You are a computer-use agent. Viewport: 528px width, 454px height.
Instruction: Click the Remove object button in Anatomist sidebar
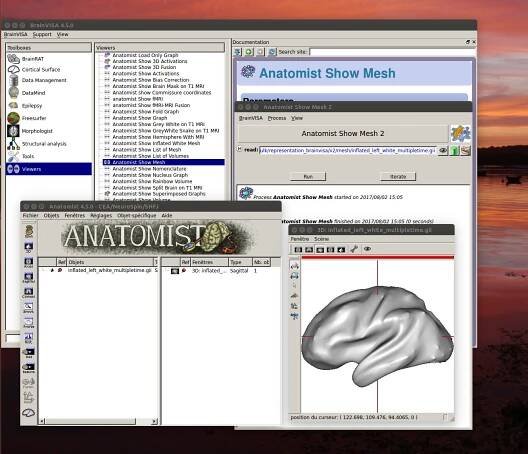coord(29,368)
